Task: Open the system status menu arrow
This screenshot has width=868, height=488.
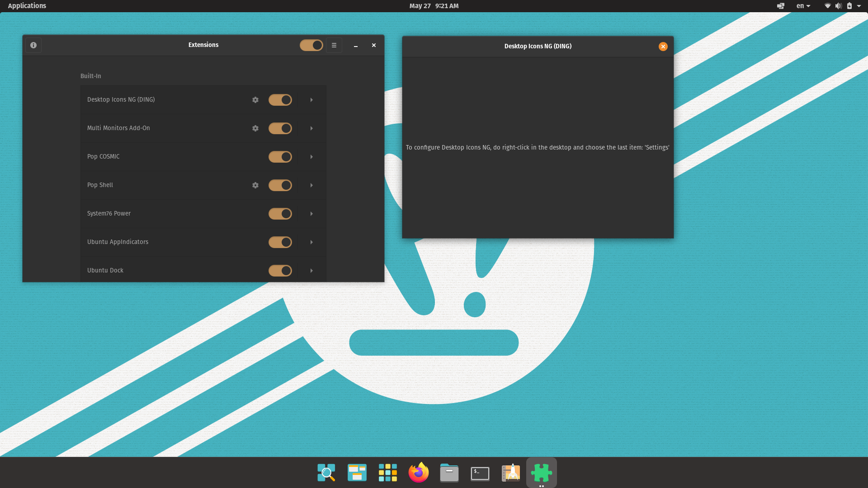Action: point(859,6)
